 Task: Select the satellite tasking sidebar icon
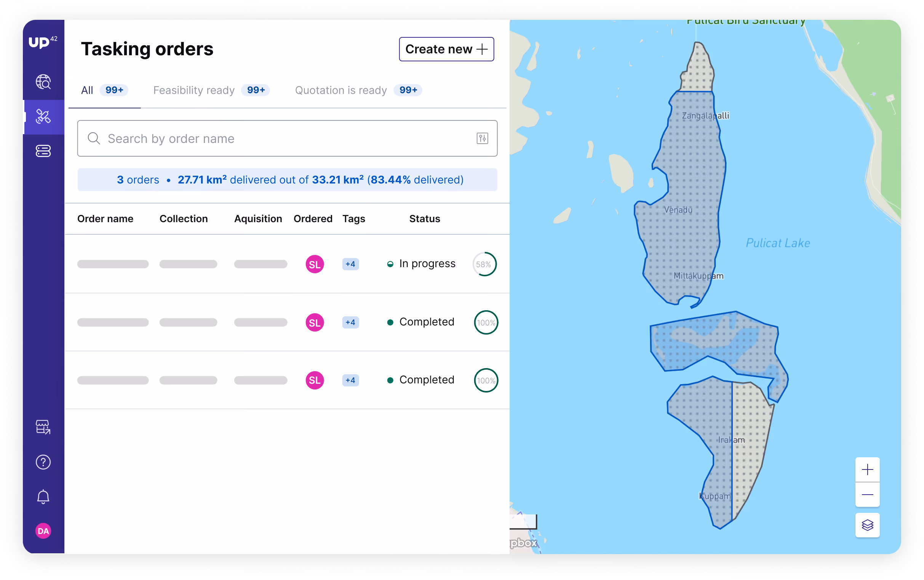click(x=43, y=117)
